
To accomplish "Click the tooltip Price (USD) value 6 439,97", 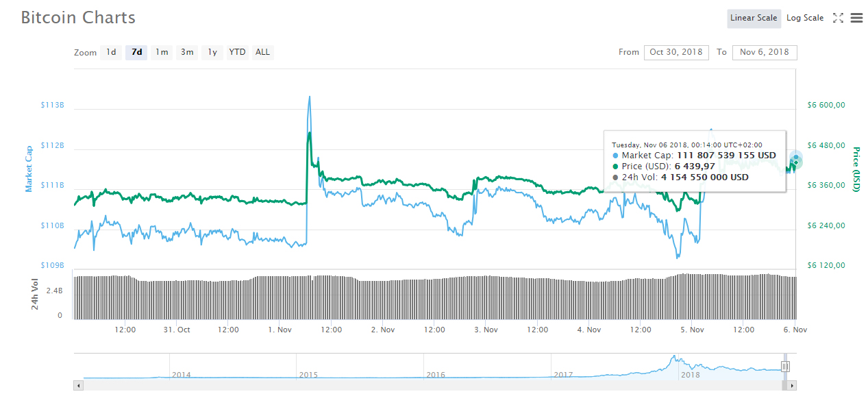I will coord(695,167).
